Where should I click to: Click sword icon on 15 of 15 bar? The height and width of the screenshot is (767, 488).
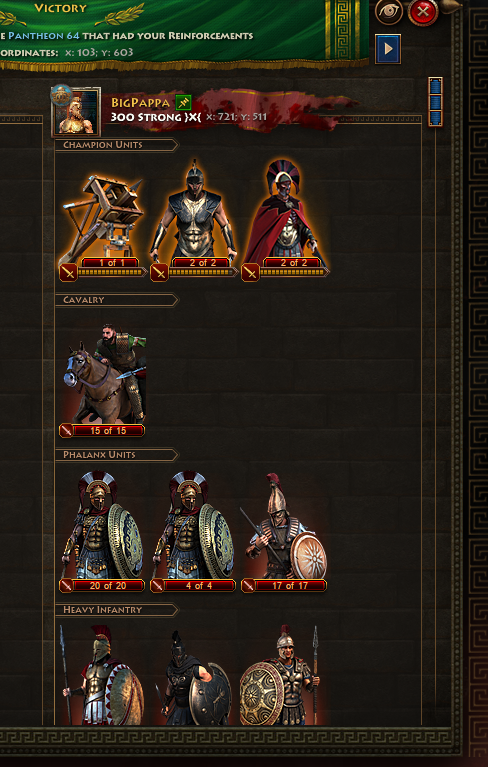coord(66,431)
